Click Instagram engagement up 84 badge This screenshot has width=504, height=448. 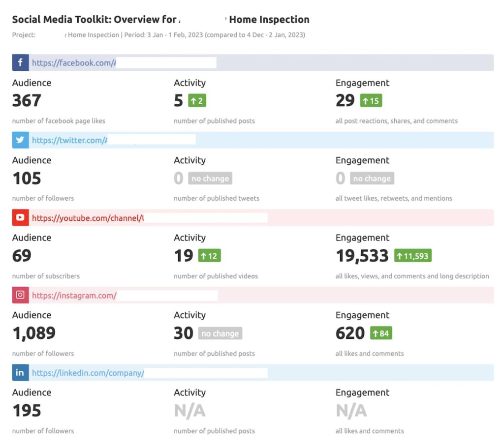pos(381,333)
